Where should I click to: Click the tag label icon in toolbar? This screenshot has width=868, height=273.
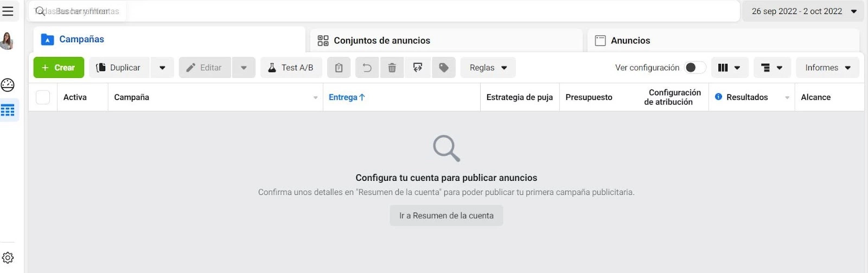tap(444, 68)
